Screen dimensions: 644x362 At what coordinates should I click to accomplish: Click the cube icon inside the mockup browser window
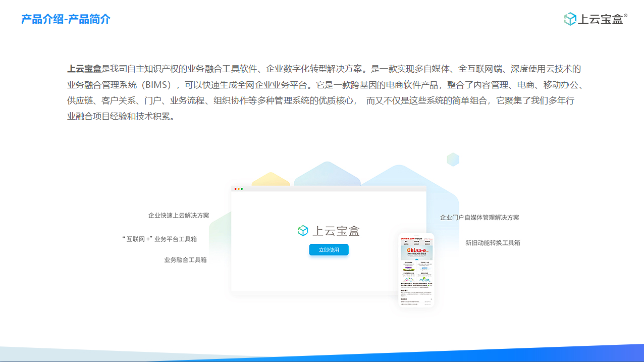[303, 231]
